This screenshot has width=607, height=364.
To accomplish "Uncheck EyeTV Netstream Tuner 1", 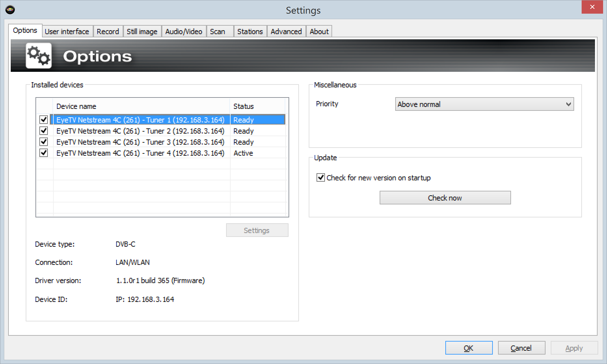I will tap(44, 120).
